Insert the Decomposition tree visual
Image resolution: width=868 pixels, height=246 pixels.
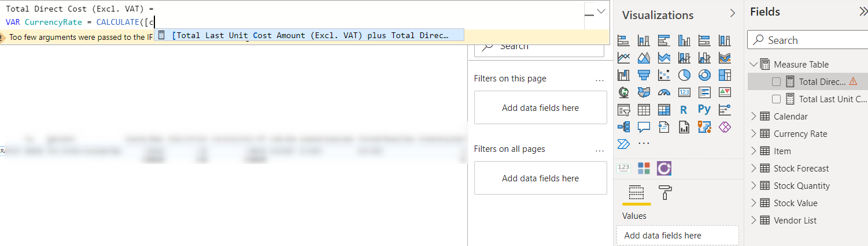pyautogui.click(x=623, y=127)
